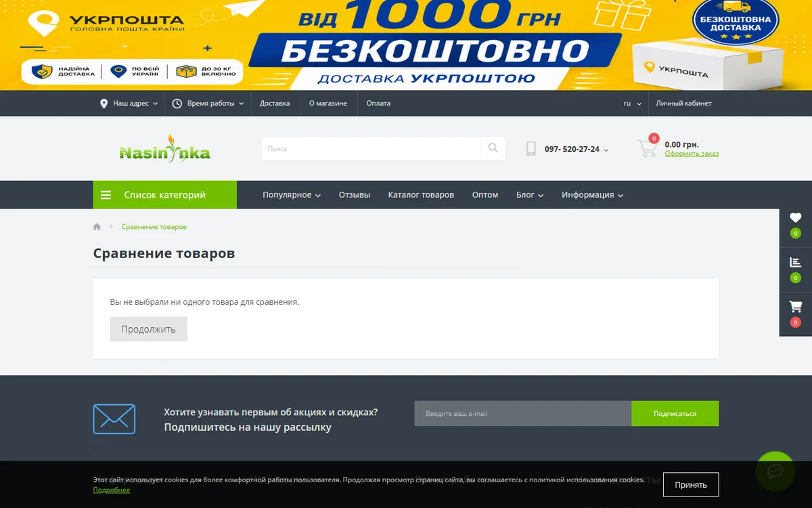Open 'Каталог товаров' menu item
812x508 pixels.
click(x=421, y=195)
